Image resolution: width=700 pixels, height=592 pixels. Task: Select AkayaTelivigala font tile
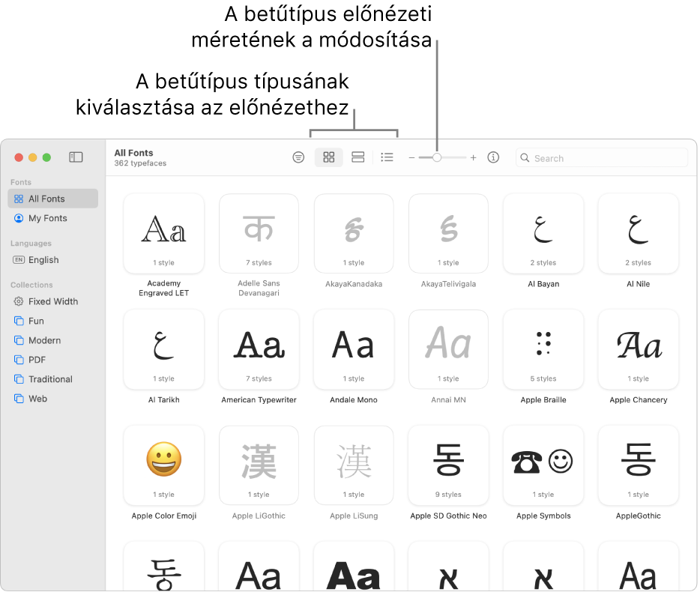coord(449,234)
